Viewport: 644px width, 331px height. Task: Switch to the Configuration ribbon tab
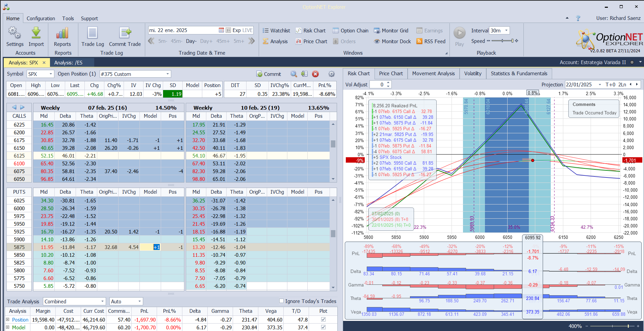point(41,19)
